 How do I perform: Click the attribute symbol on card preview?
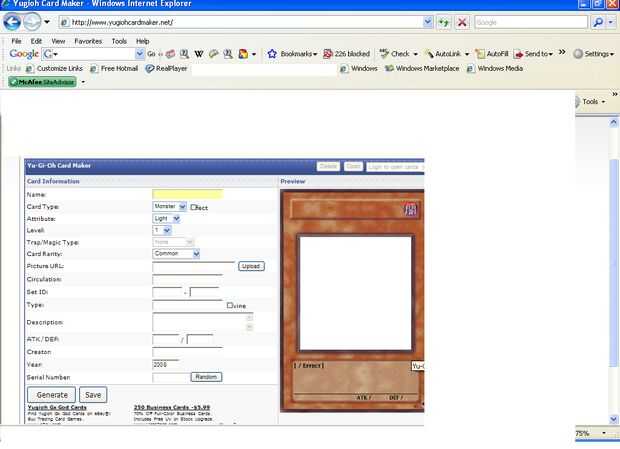(410, 209)
